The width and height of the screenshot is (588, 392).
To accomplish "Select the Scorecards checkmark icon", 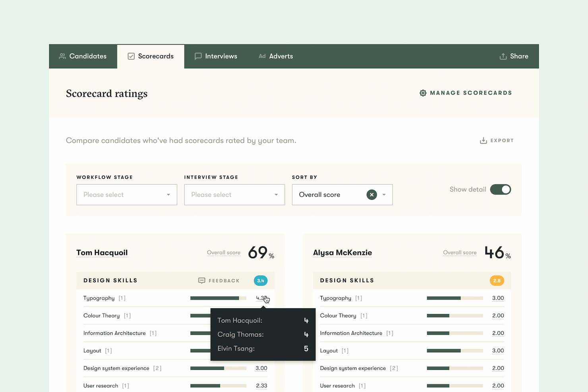I will click(131, 56).
